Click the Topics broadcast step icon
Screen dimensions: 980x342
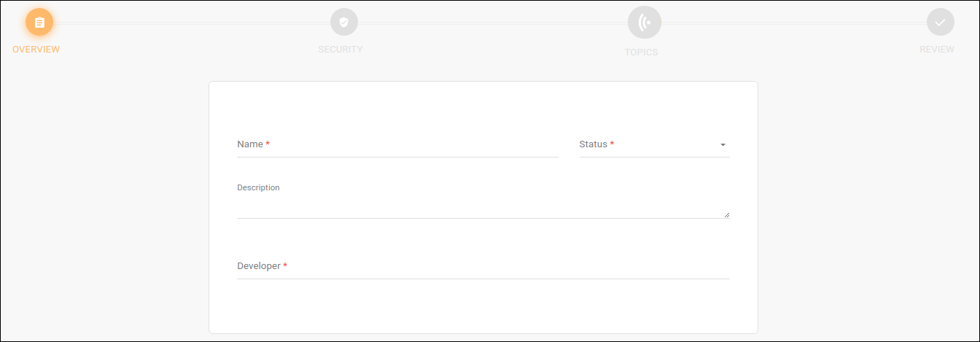645,23
